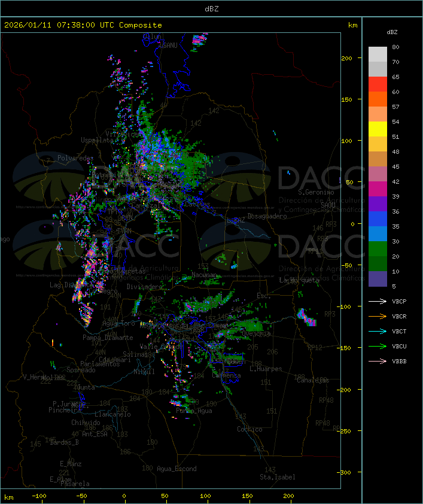The height and width of the screenshot is (504, 423).
Task: Click the Canalejas place label
Action: point(313,380)
